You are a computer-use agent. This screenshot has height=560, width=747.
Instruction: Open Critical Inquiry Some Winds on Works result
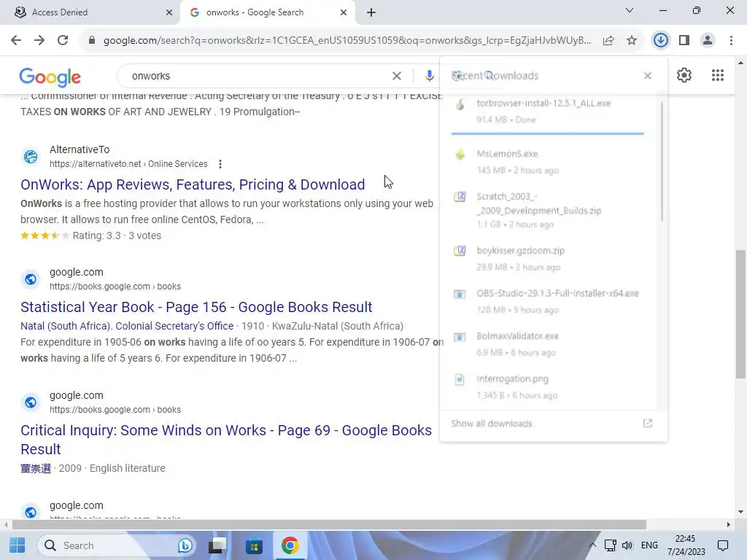point(226,440)
